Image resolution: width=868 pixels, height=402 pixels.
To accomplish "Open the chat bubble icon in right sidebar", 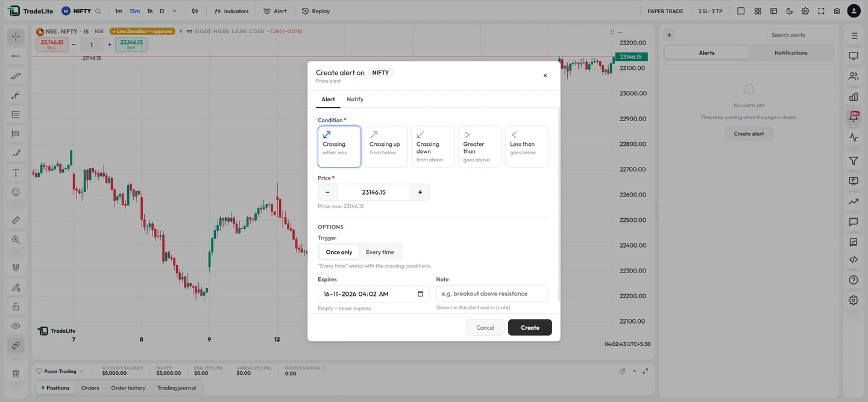I will point(854,222).
